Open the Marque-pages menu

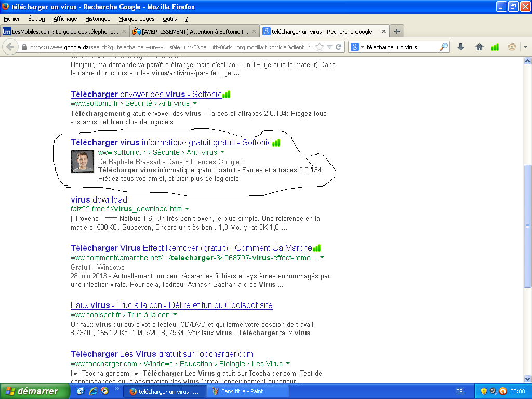tap(137, 19)
